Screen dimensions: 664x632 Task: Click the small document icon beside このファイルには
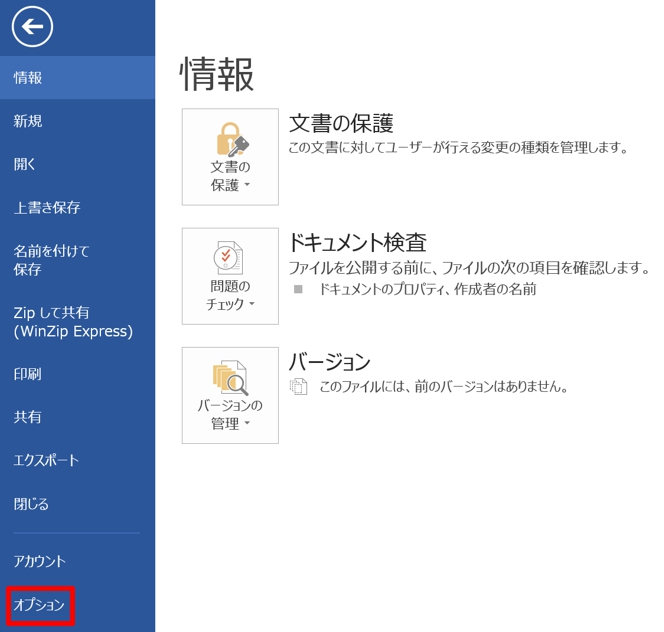[x=299, y=386]
